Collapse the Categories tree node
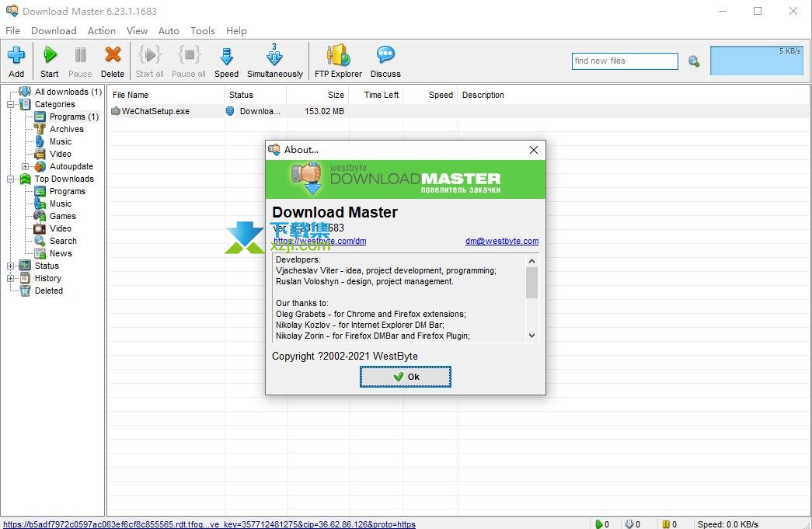 10,104
